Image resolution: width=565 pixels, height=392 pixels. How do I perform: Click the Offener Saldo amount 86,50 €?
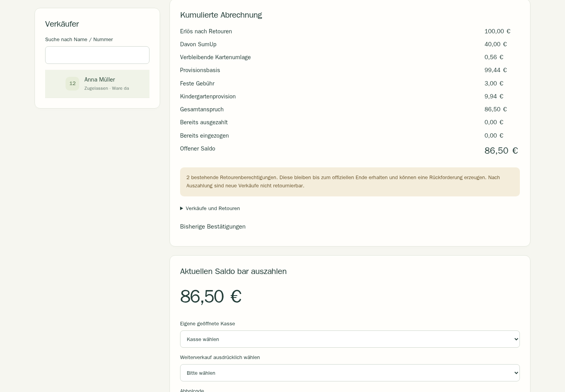click(x=501, y=151)
